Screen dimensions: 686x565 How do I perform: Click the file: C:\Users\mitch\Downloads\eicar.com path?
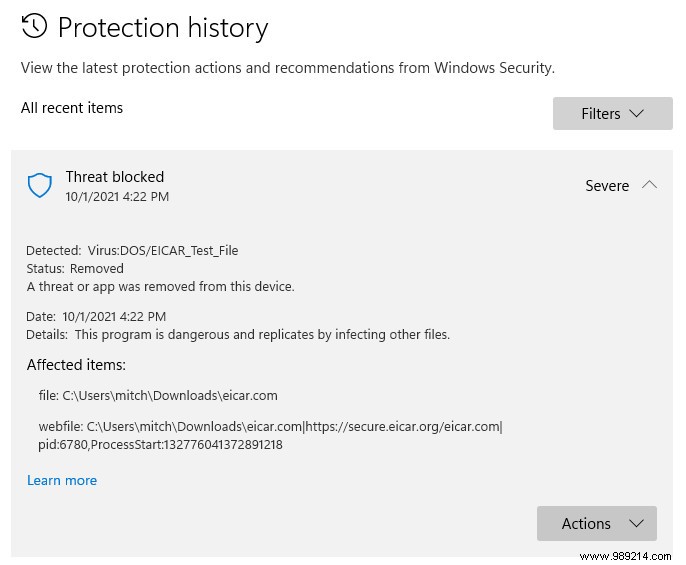pos(158,395)
